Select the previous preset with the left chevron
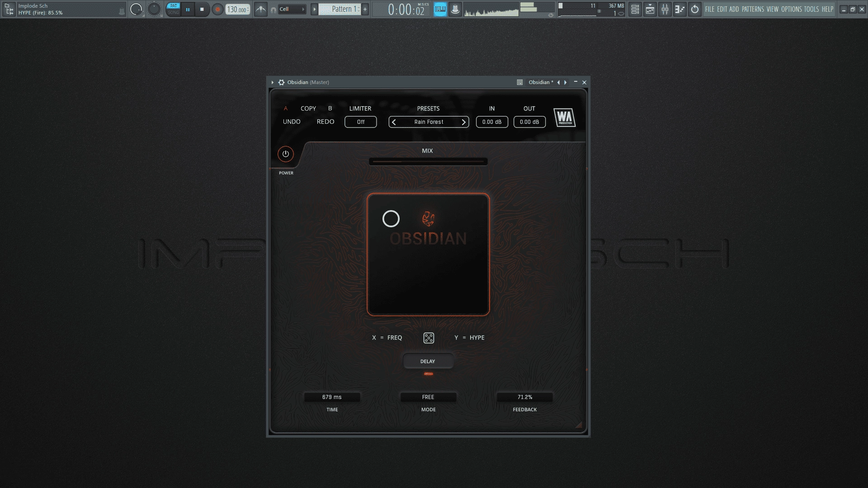Image resolution: width=868 pixels, height=488 pixels. [394, 122]
